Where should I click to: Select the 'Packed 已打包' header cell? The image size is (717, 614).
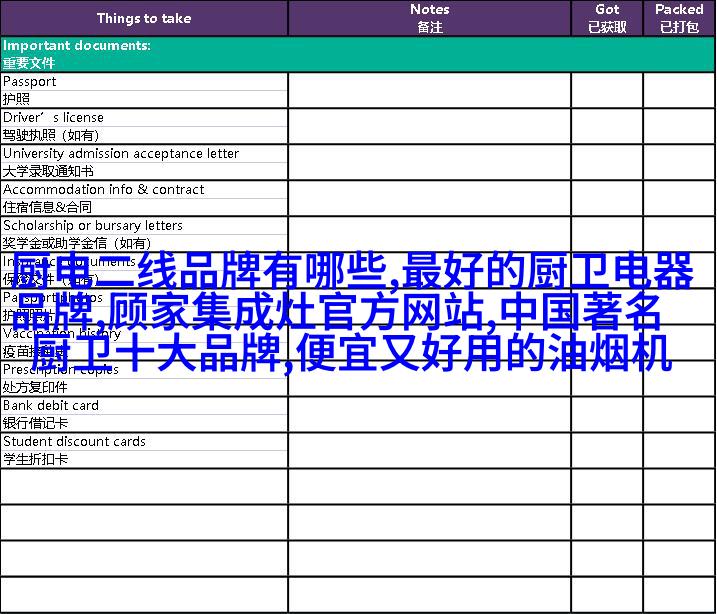pyautogui.click(x=679, y=18)
